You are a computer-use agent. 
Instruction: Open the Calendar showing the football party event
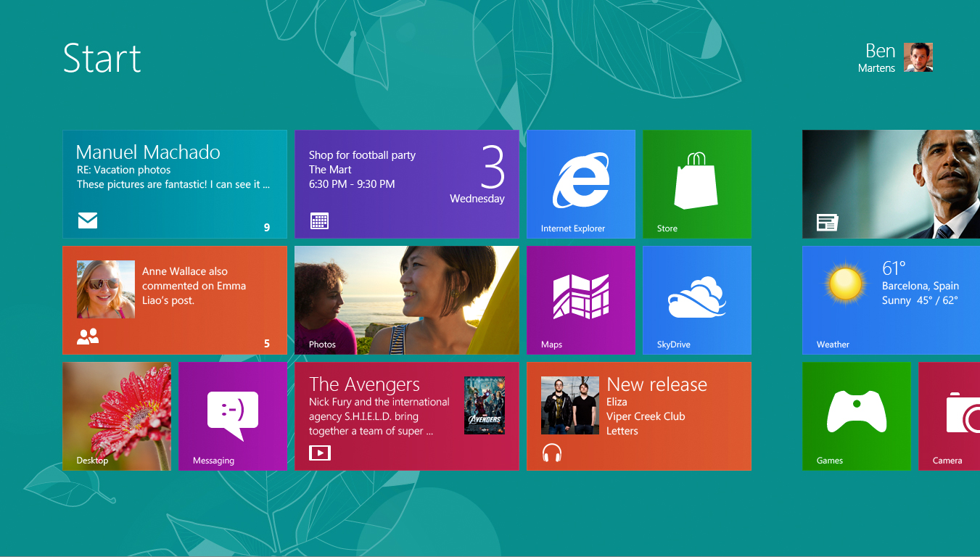pyautogui.click(x=406, y=183)
